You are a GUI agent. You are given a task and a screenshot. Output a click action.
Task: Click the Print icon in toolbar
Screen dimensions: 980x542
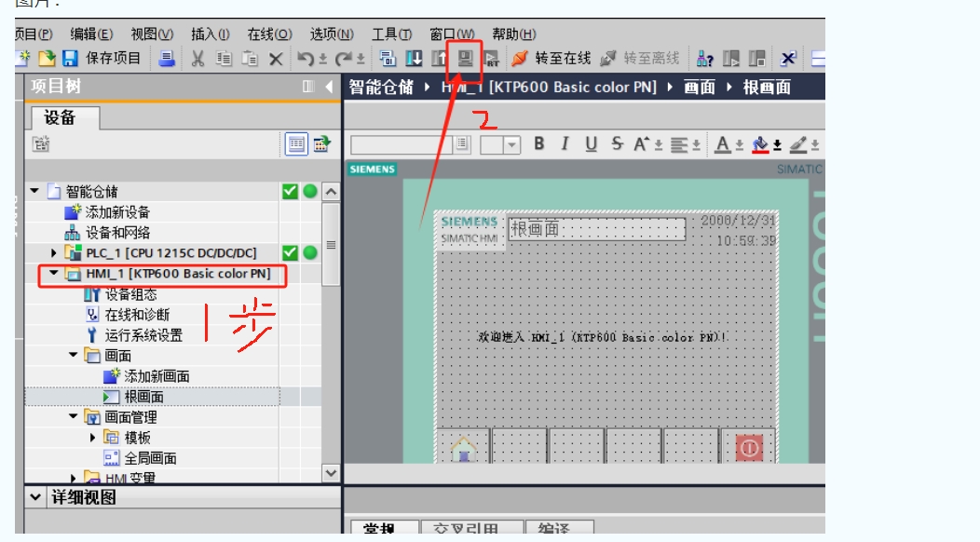(x=166, y=59)
